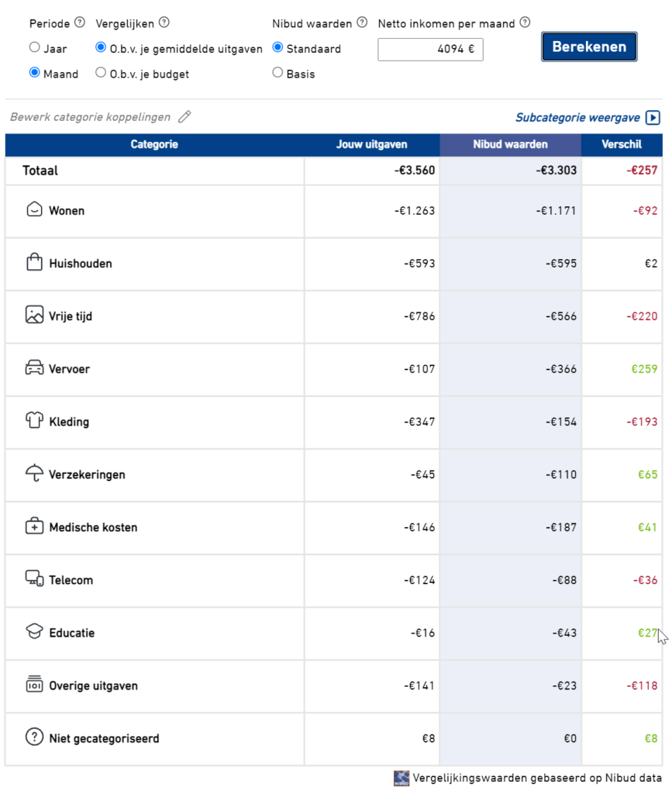Click the pencil icon to edit category links
672x794 pixels.
[184, 117]
